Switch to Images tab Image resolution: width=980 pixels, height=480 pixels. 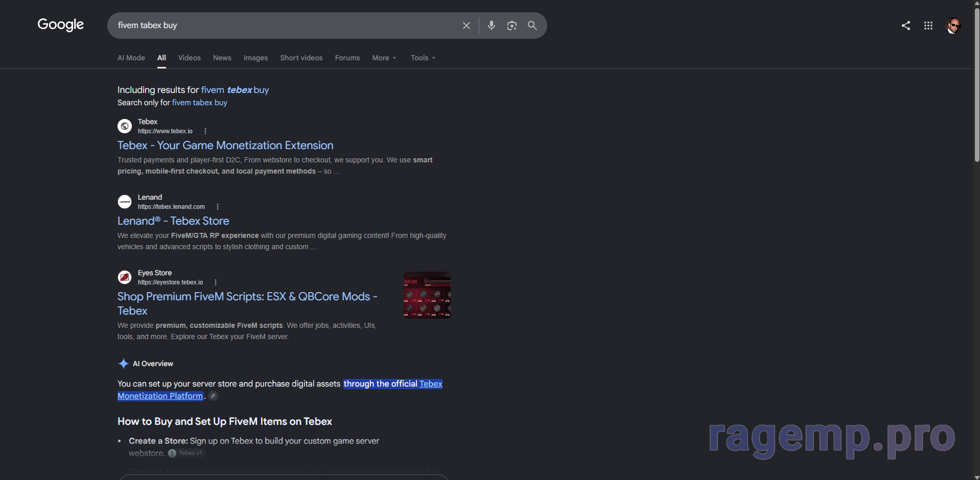point(255,58)
